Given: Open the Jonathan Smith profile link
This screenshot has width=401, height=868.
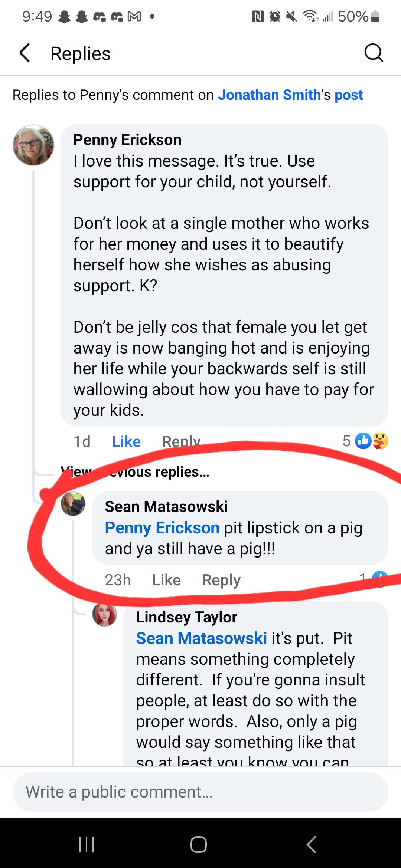Looking at the screenshot, I should [x=269, y=95].
